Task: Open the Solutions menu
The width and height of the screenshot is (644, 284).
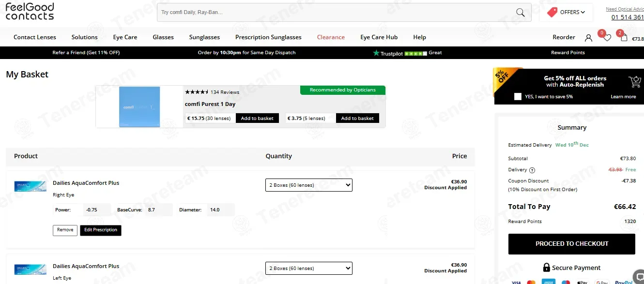Action: (x=85, y=37)
